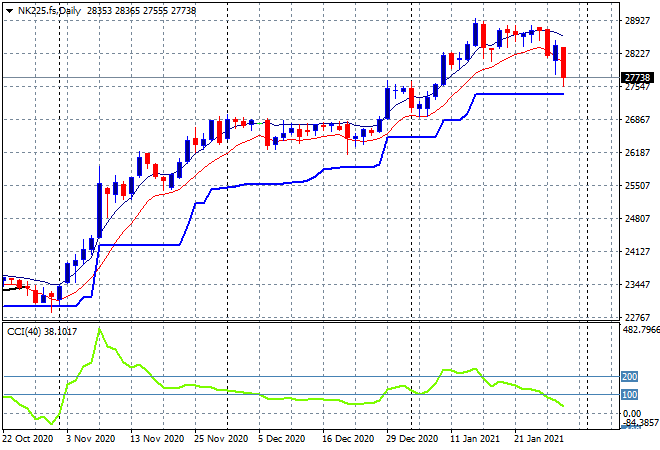This screenshot has width=660, height=450.
Task: Click the 11 Jan 2021 date label
Action: coord(475,439)
